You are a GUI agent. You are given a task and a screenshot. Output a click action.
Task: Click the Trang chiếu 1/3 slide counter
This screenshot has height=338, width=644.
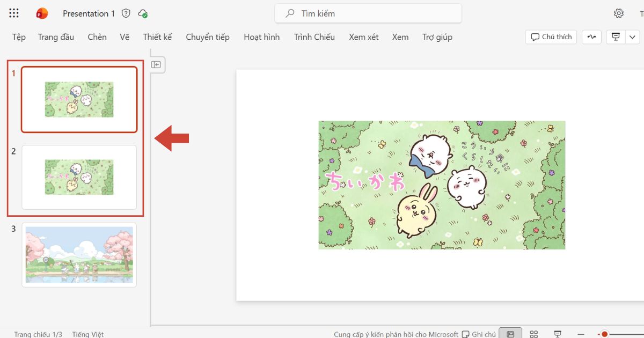coord(38,334)
